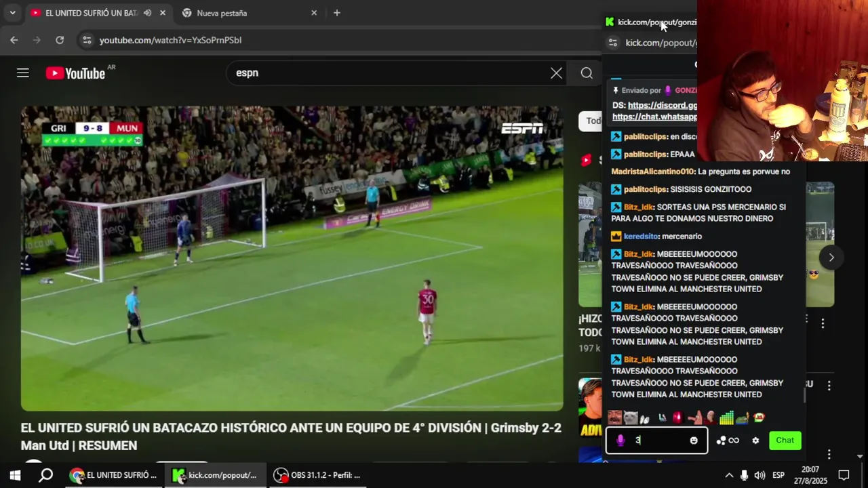Go to YouTube home via logo
The image size is (868, 488).
pyautogui.click(x=75, y=73)
